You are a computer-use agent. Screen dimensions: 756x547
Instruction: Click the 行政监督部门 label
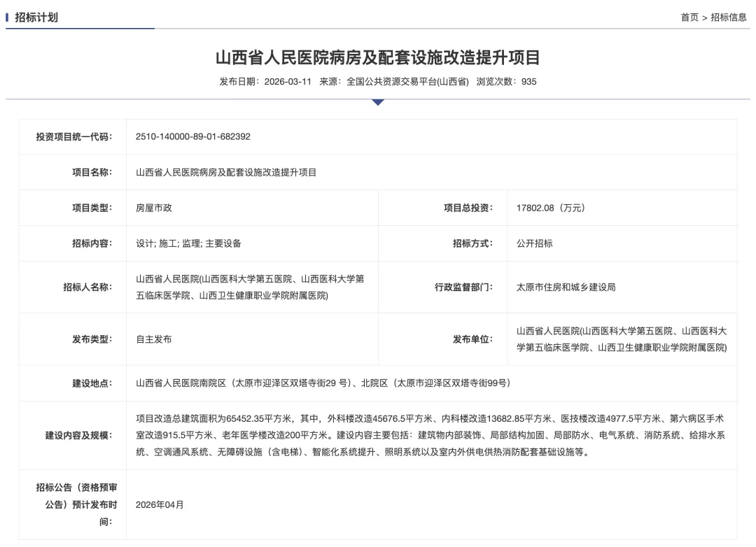(464, 287)
